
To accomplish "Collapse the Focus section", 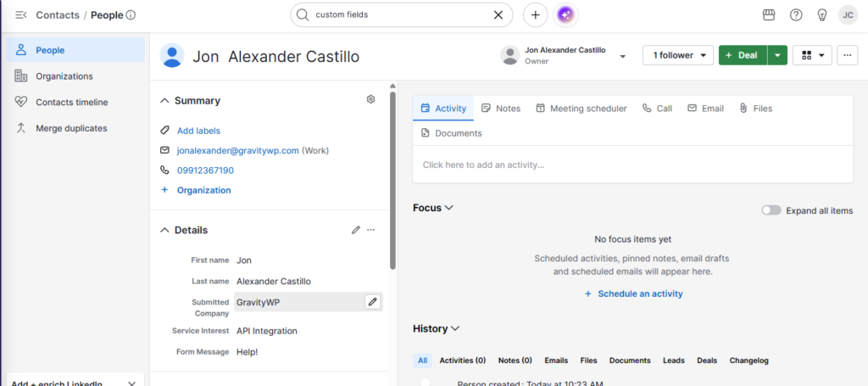I will [x=449, y=208].
